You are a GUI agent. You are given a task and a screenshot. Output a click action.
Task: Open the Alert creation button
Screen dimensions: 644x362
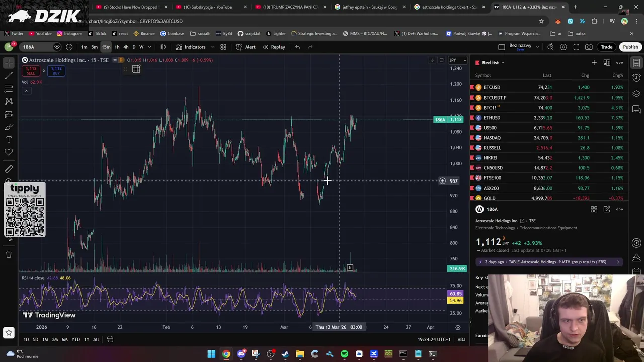[x=246, y=47]
